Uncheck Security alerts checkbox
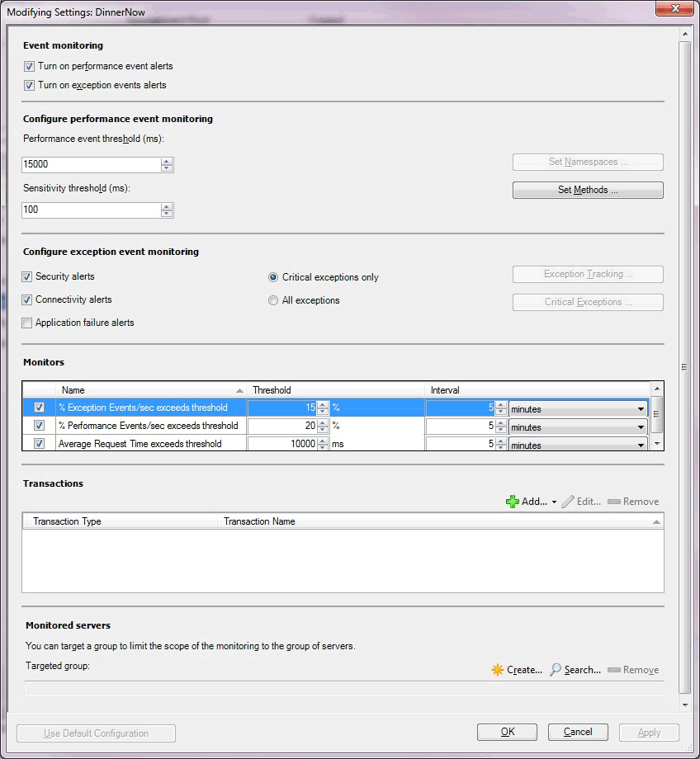 tap(26, 277)
